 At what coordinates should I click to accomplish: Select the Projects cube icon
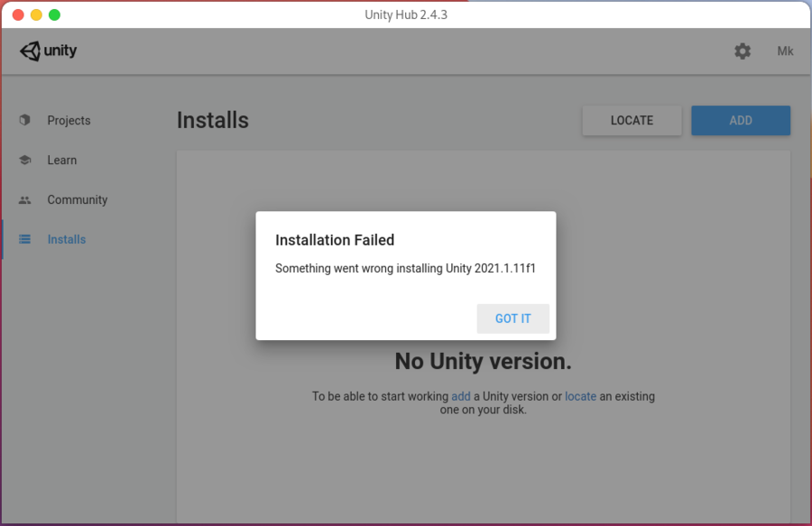tap(25, 120)
